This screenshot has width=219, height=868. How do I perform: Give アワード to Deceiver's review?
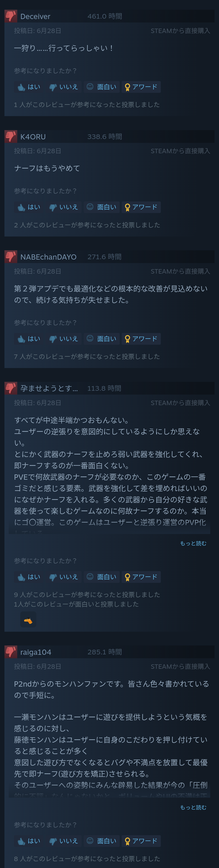(141, 87)
